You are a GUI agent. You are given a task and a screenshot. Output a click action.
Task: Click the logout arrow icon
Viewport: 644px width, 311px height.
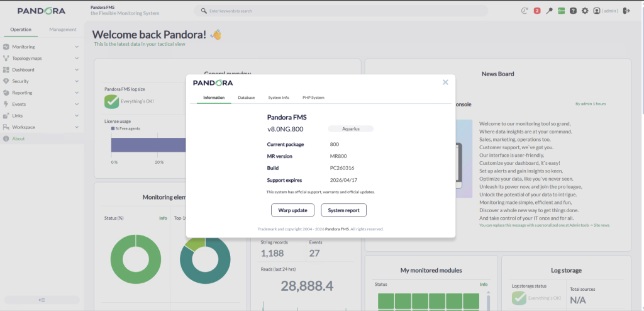point(626,11)
